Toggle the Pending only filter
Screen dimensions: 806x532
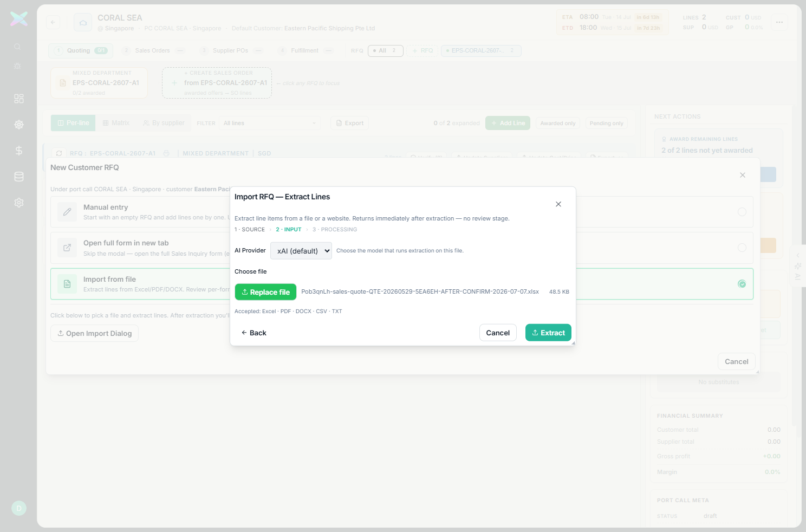coord(607,124)
